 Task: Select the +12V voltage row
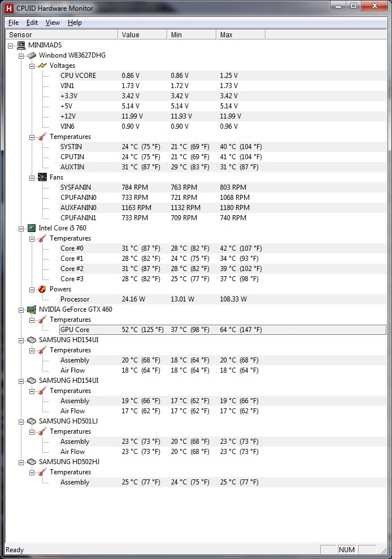tap(223, 116)
